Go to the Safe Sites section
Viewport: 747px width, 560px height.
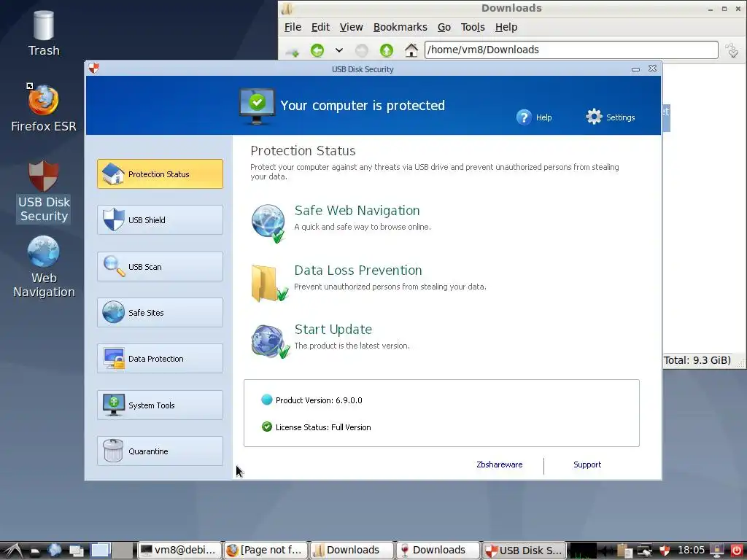point(160,312)
